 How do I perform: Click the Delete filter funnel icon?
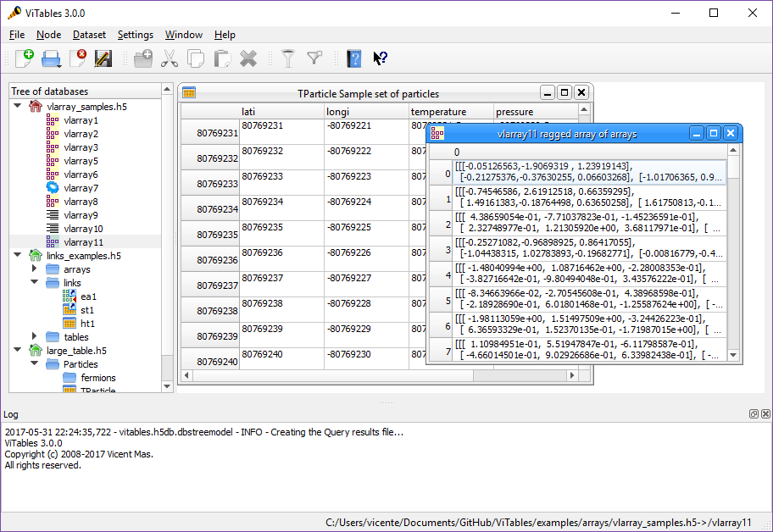click(x=315, y=58)
